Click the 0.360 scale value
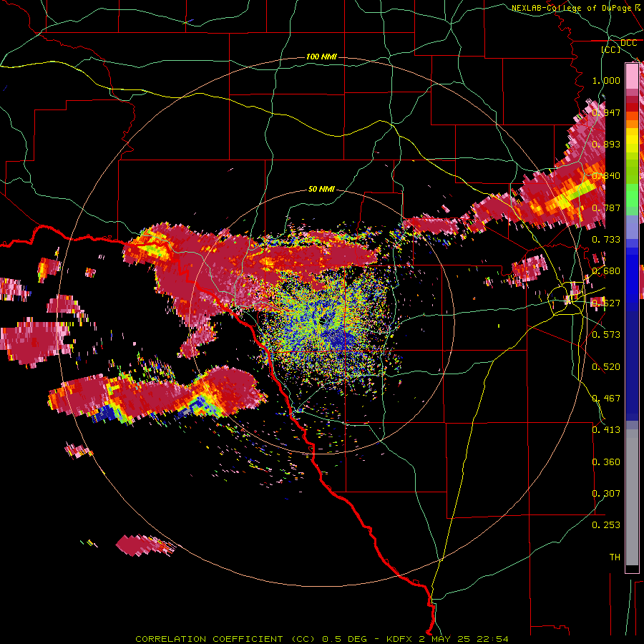Viewport: 644px width, 644px height. pyautogui.click(x=606, y=462)
